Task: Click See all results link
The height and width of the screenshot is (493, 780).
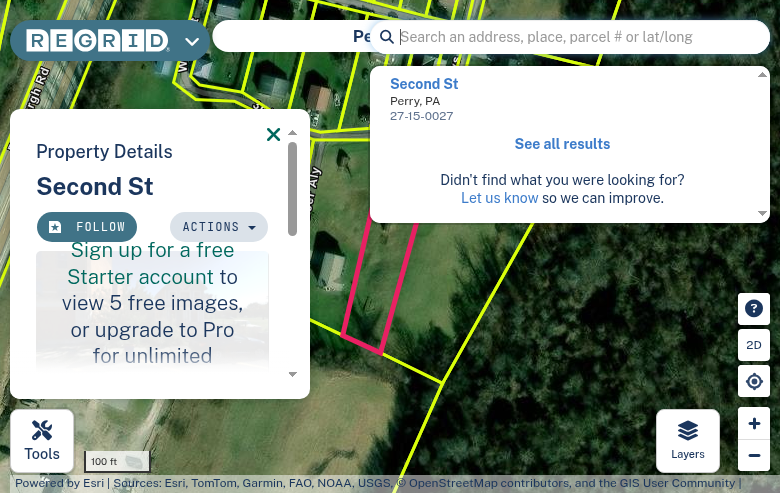Action: pyautogui.click(x=562, y=144)
